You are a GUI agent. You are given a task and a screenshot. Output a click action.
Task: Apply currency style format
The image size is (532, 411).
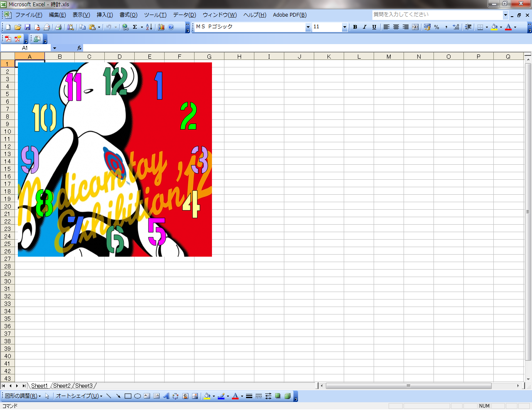click(427, 27)
